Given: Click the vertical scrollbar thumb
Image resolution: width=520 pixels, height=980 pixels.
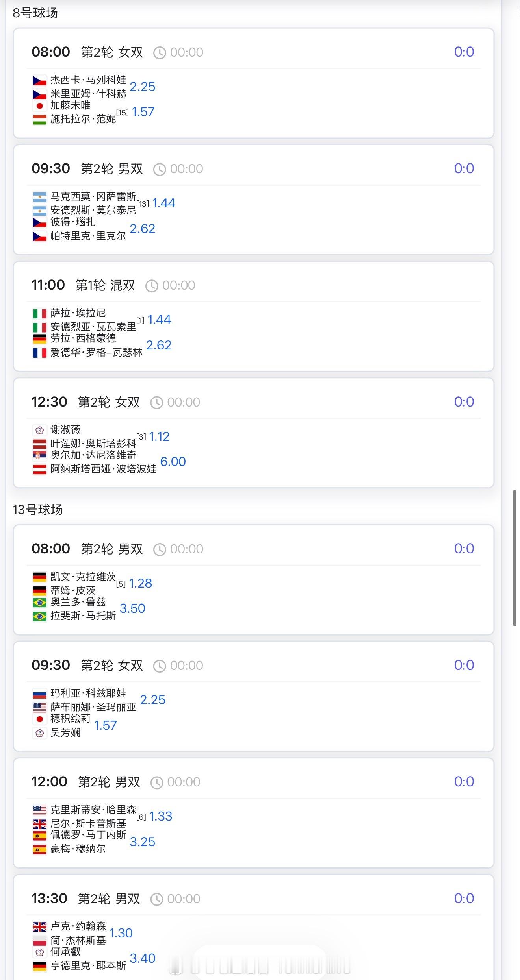Looking at the screenshot, I should point(514,558).
